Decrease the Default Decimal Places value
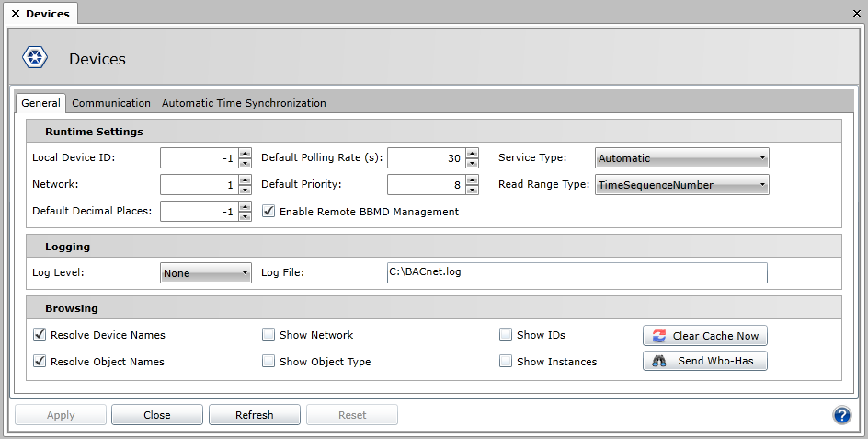This screenshot has height=439, width=868. (x=245, y=216)
